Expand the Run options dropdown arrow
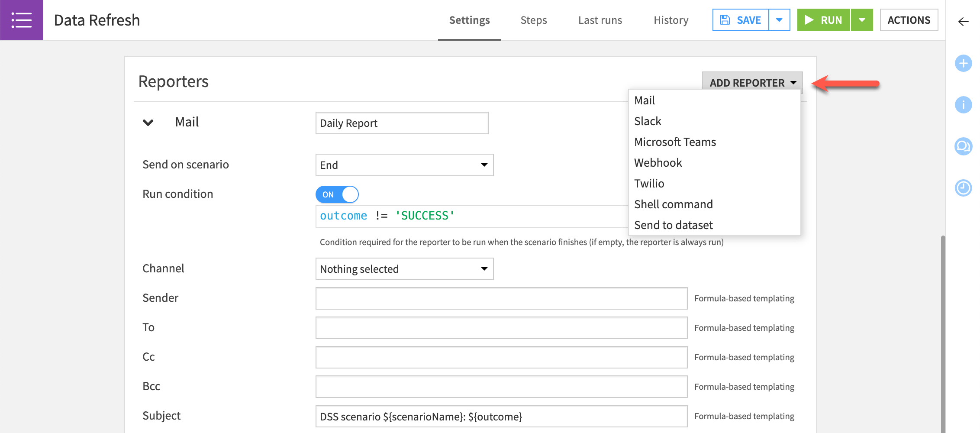Viewport: 980px width, 433px height. coord(862,20)
